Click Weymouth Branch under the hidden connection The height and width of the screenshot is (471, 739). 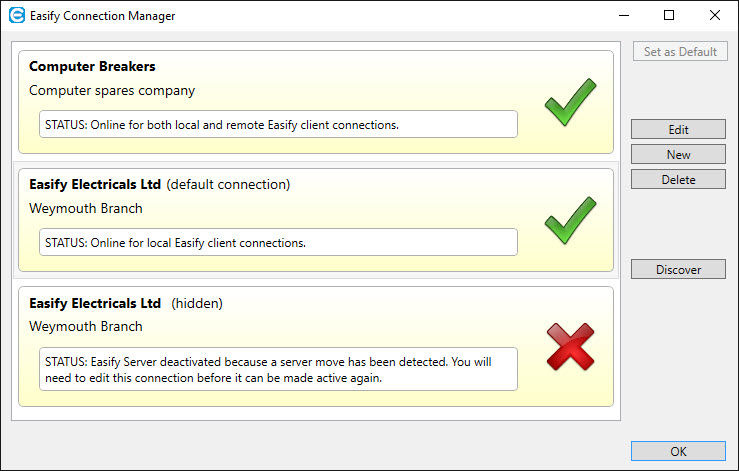point(86,327)
